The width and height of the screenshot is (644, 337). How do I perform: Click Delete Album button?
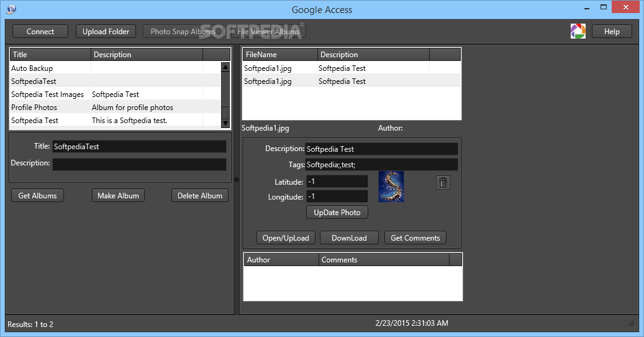click(200, 196)
